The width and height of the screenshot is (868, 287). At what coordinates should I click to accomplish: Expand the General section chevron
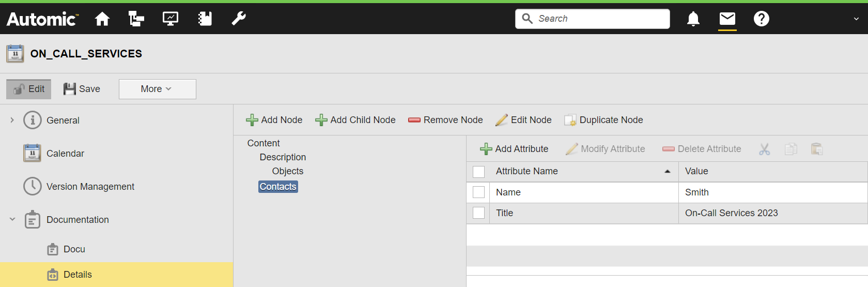pos(12,120)
